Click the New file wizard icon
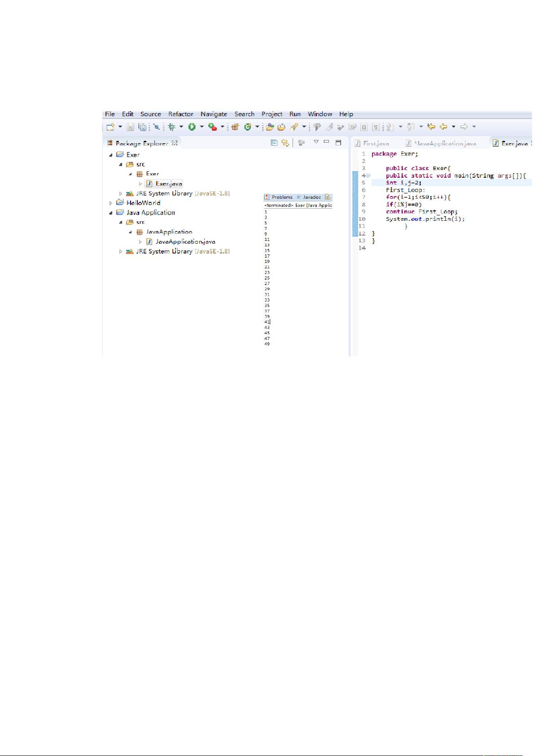The width and height of the screenshot is (535, 756). tap(110, 127)
